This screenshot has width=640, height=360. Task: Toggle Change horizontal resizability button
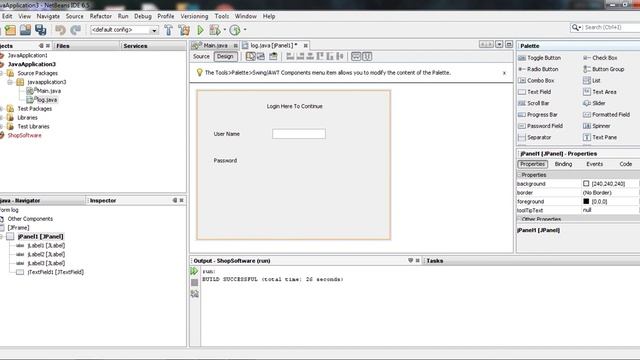point(356,56)
